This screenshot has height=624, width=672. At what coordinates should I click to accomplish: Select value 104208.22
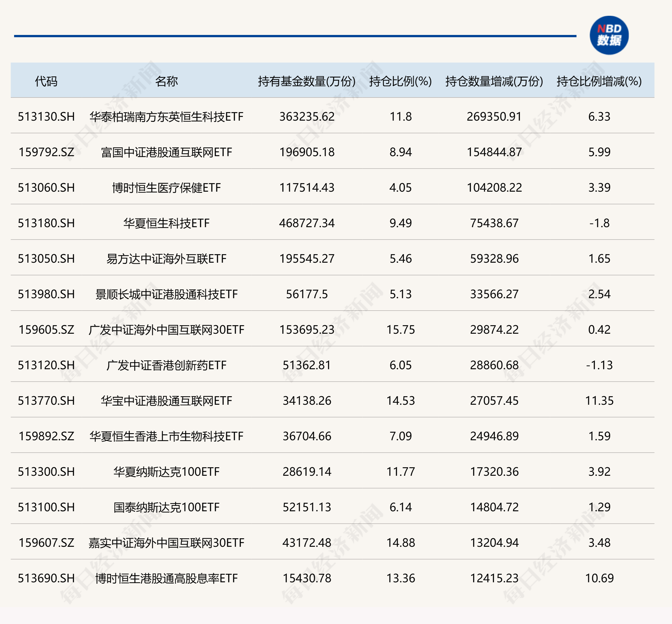click(x=494, y=187)
